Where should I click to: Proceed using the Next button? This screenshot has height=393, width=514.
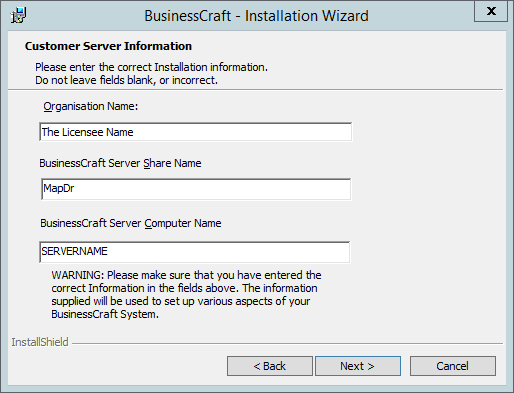pyautogui.click(x=358, y=366)
